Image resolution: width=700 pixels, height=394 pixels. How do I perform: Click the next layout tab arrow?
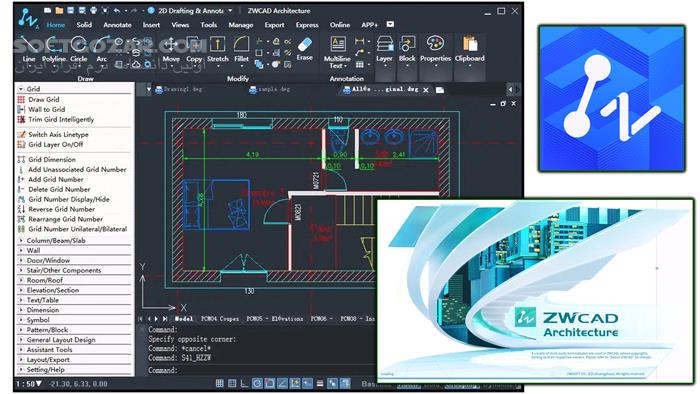pos(156,319)
